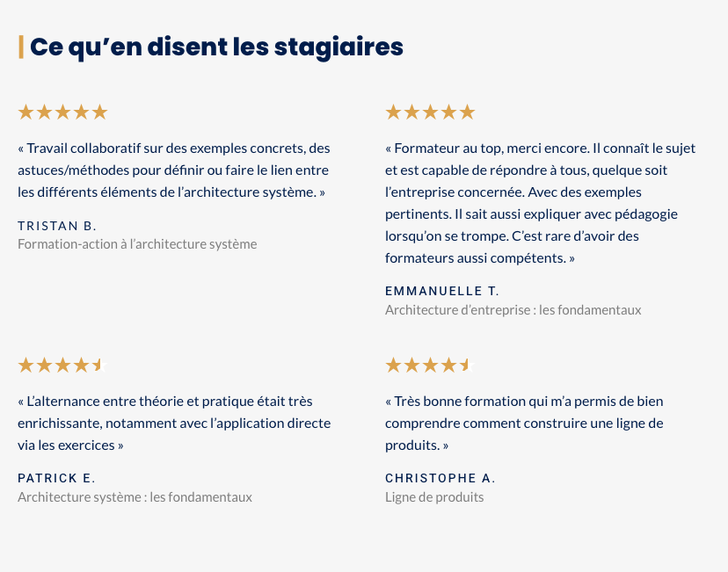
Task: Click the reviewer name PATRICK E.
Action: [56, 479]
